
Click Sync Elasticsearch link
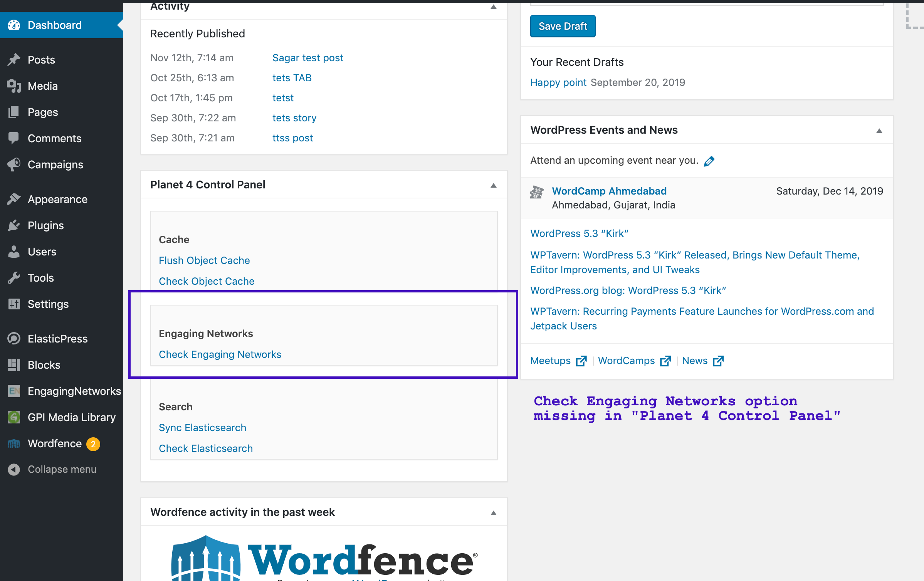(202, 428)
